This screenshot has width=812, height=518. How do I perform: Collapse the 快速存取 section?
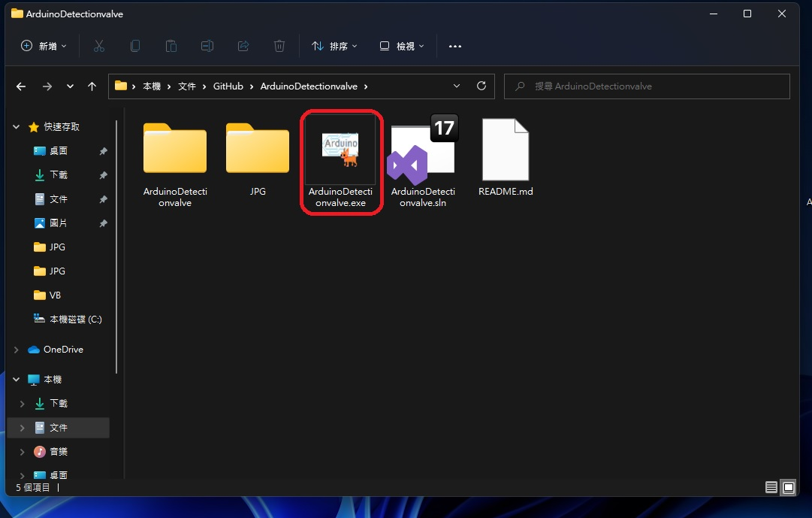tap(16, 126)
